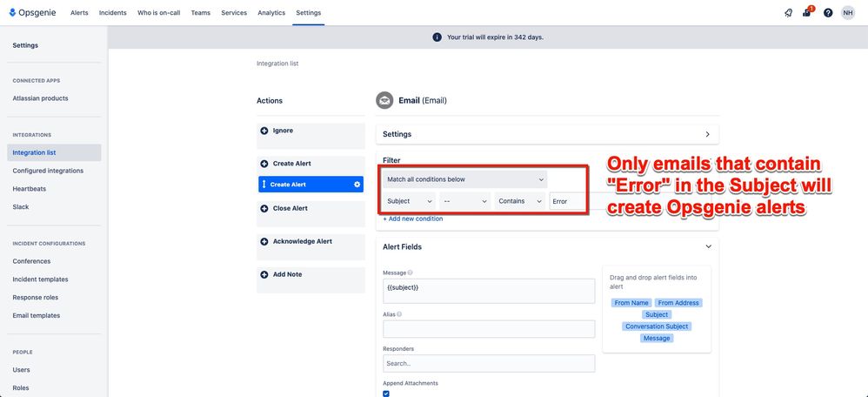This screenshot has height=397, width=868.
Task: Click the Message field help icon
Action: pos(411,273)
